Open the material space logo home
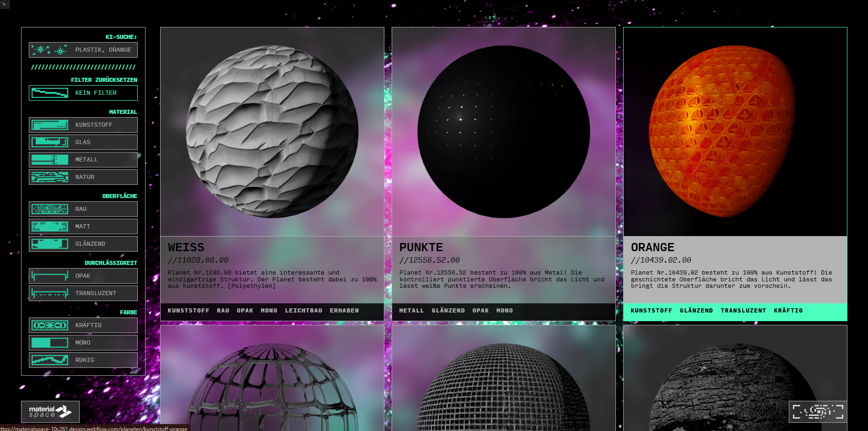868x431 pixels. click(x=50, y=412)
